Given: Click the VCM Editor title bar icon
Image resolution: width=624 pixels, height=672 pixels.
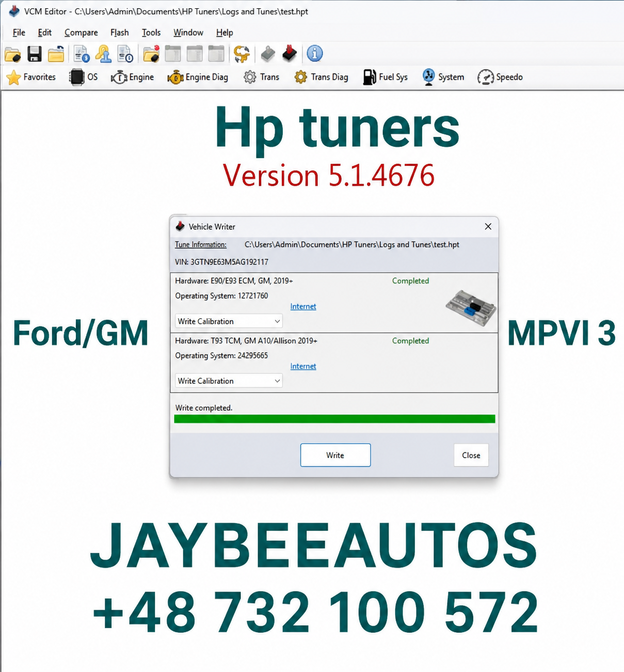Looking at the screenshot, I should [14, 11].
